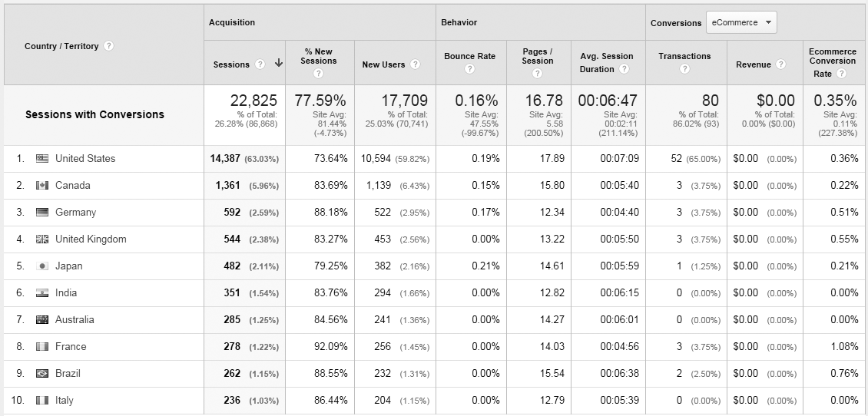868x416 pixels.
Task: Open the Canada country link
Action: click(x=73, y=186)
